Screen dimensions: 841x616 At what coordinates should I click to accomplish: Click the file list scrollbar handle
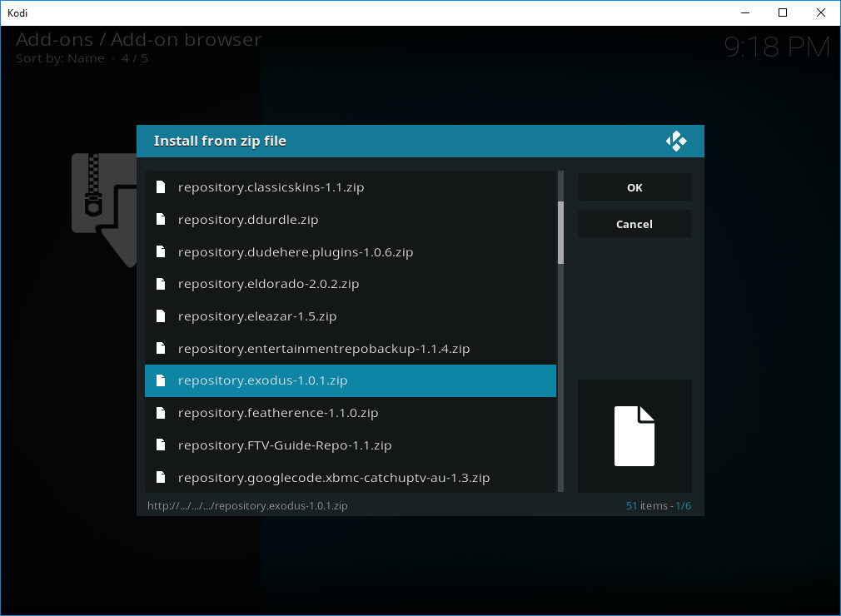coord(560,233)
